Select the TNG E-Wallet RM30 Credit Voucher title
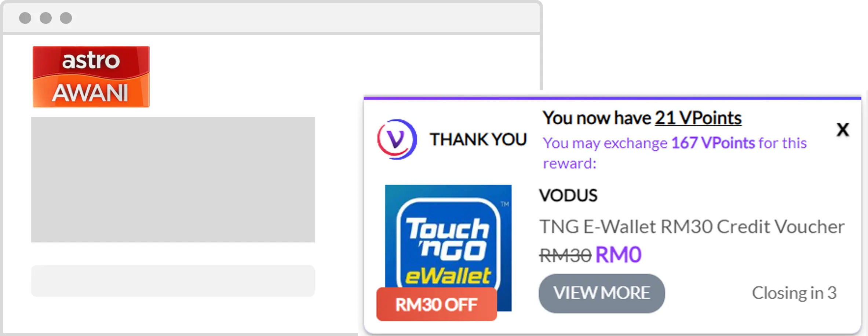The width and height of the screenshot is (868, 336). point(692,227)
